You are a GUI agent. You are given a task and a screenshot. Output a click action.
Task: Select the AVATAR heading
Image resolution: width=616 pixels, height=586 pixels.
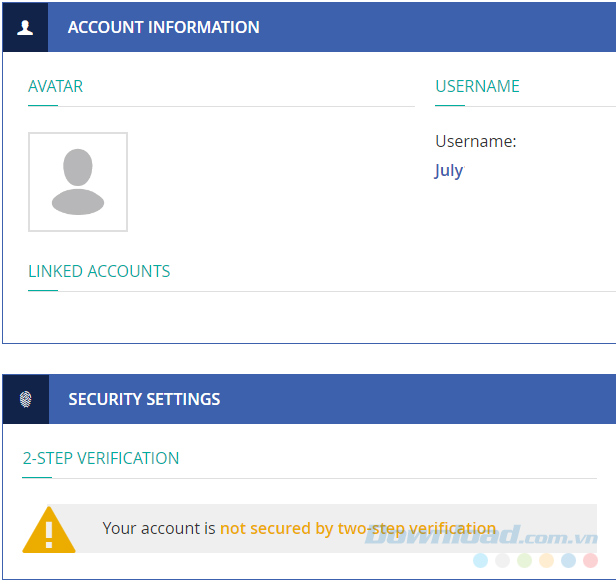pos(55,86)
